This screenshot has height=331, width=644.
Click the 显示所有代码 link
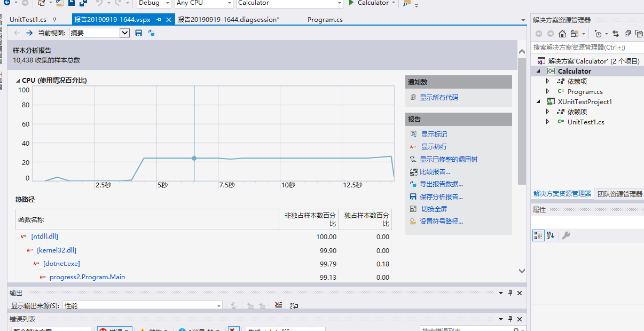(439, 98)
